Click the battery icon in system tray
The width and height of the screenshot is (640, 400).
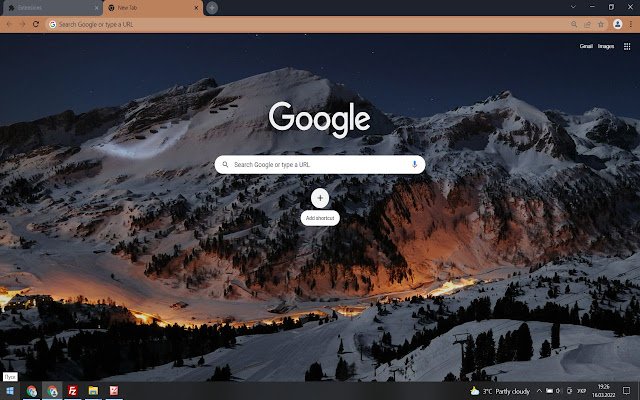549,391
